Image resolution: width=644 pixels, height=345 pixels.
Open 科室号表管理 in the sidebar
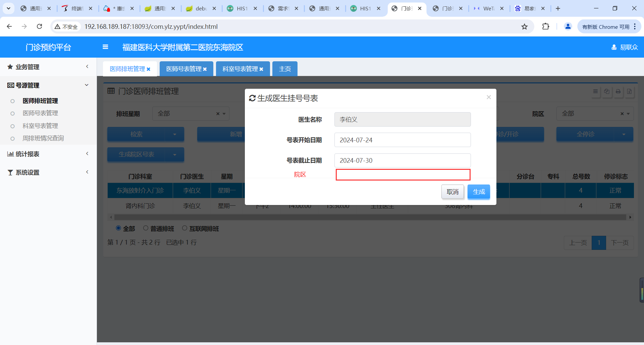pos(40,126)
